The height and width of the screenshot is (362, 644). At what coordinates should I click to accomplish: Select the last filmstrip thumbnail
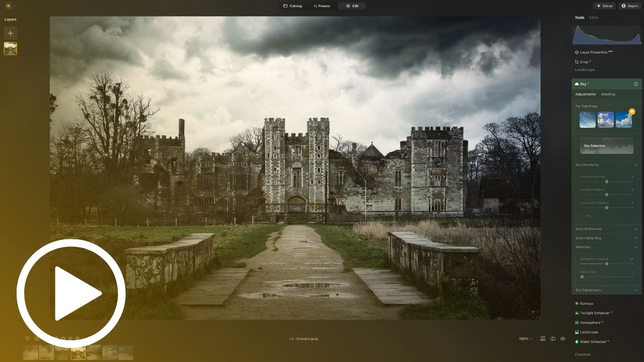(x=125, y=352)
